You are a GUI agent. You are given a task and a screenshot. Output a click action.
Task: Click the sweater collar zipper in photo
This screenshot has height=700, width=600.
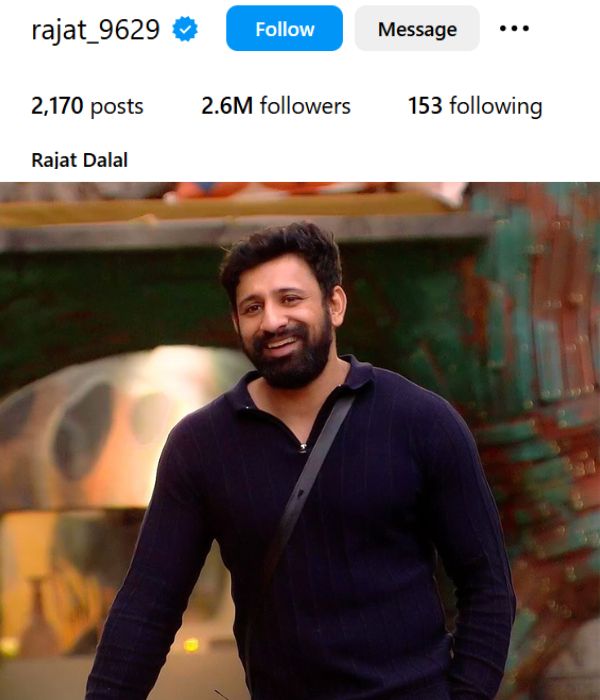coord(303,447)
